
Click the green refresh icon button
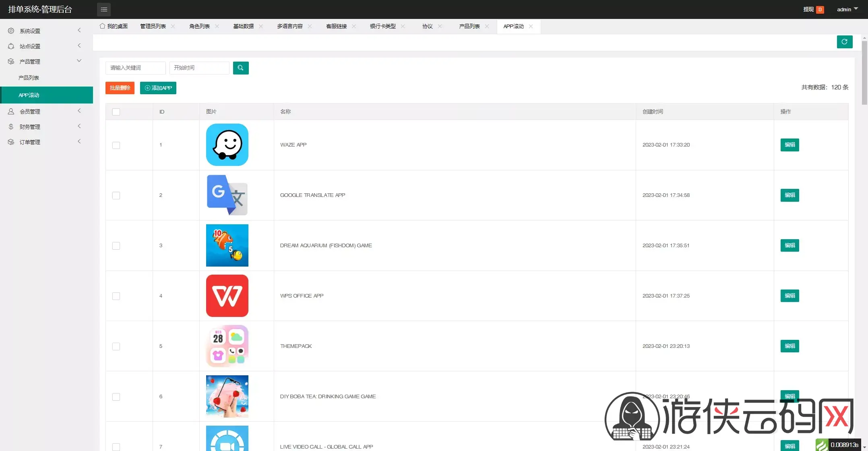click(x=844, y=41)
